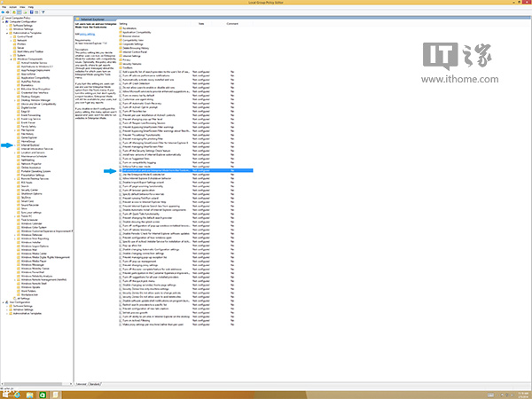
Task: Select 'Turn off Favorites bar' setting
Action: tap(135, 112)
